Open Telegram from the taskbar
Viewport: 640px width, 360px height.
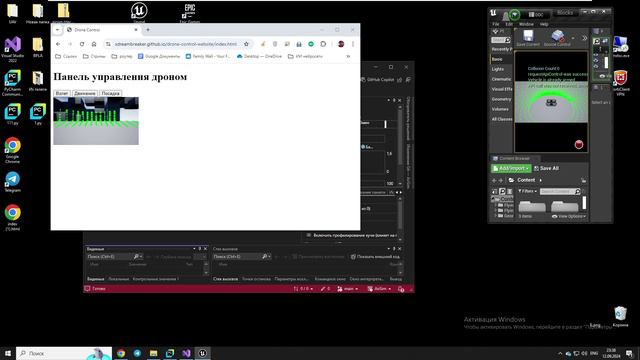tap(137, 353)
